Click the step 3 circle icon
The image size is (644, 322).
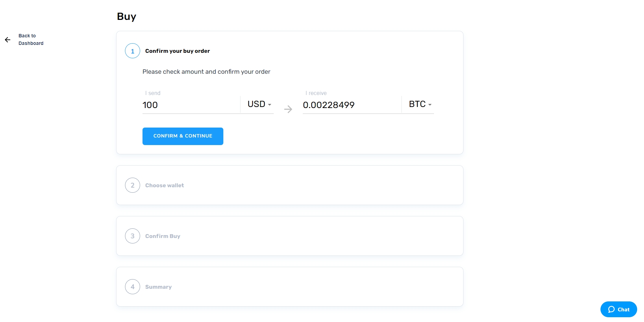(x=133, y=236)
